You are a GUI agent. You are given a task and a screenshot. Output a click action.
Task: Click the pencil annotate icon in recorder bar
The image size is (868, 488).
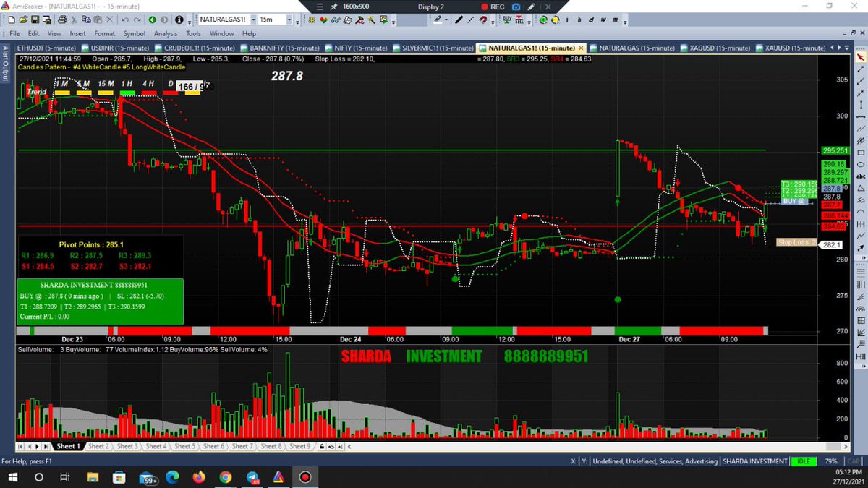pos(532,7)
